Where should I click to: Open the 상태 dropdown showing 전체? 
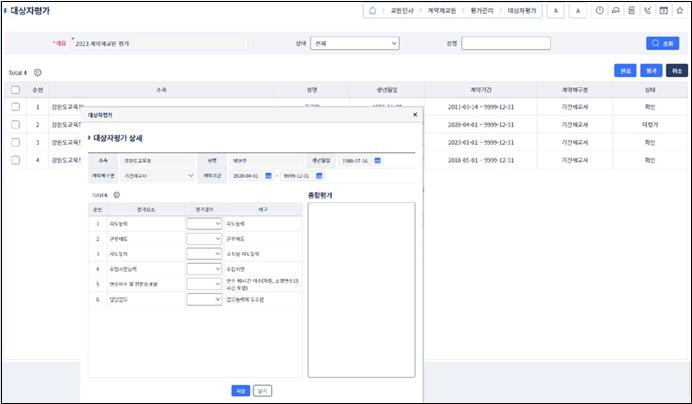click(x=355, y=43)
